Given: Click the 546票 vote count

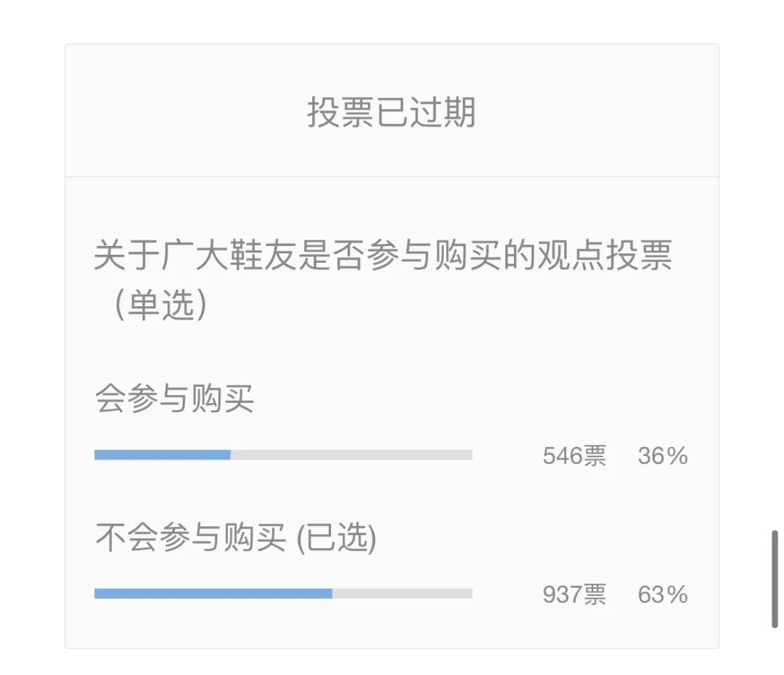Looking at the screenshot, I should coord(576,456).
